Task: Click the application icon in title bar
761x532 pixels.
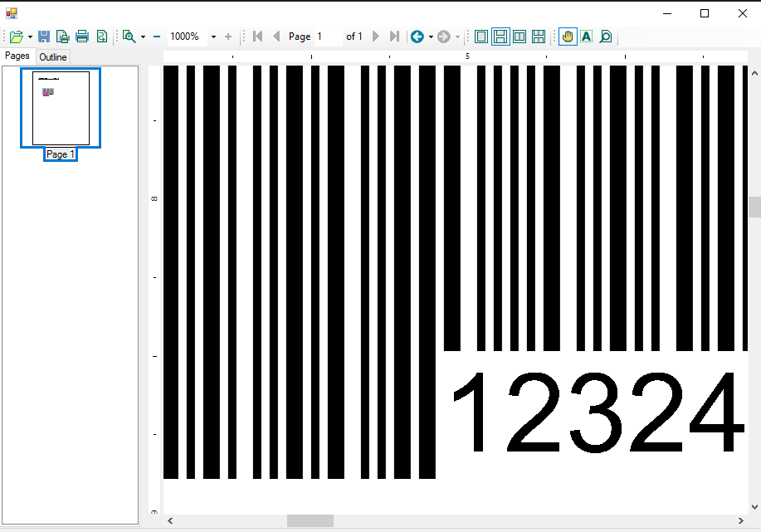Action: [x=12, y=13]
